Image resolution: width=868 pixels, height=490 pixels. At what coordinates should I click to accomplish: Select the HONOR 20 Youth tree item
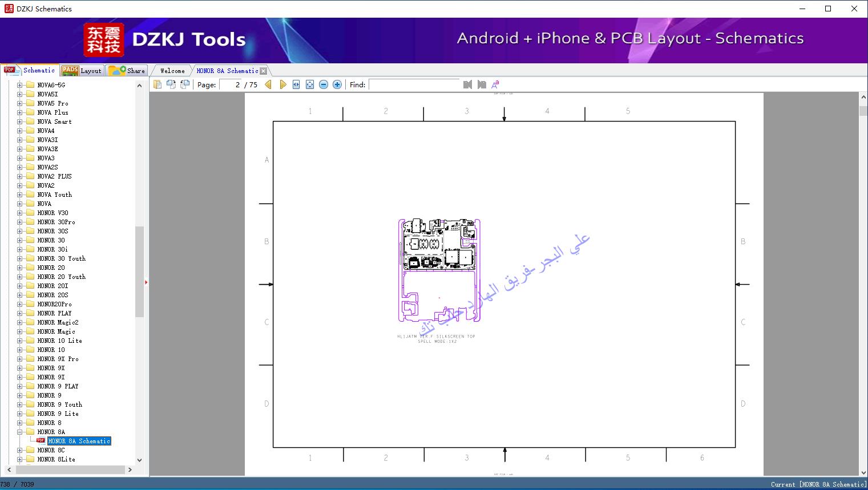62,277
